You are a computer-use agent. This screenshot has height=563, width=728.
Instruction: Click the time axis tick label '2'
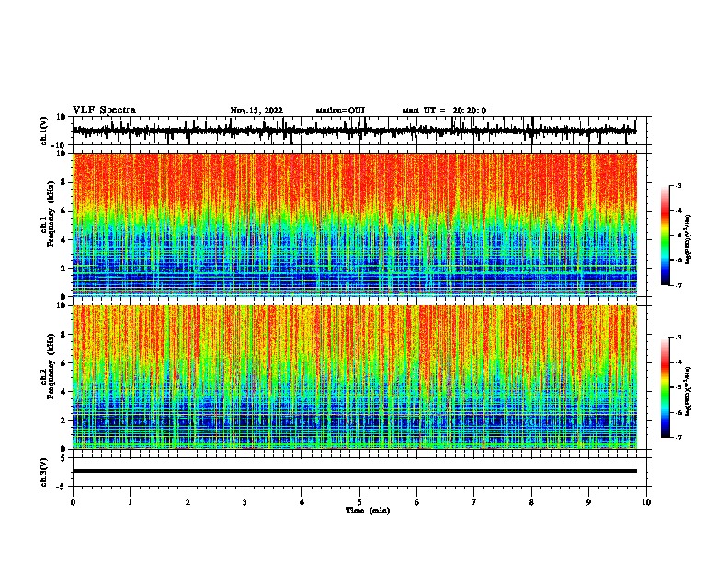click(x=188, y=502)
